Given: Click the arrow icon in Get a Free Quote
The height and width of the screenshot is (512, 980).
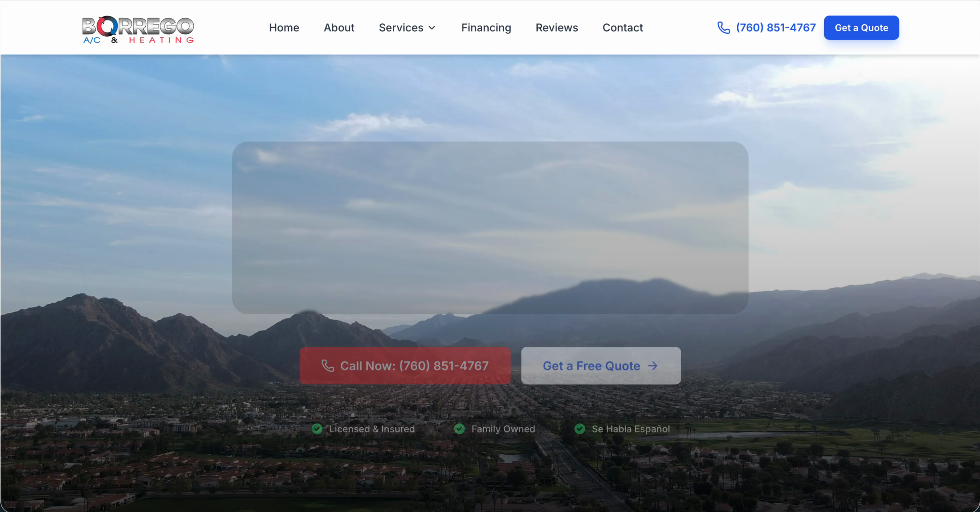Looking at the screenshot, I should pyautogui.click(x=653, y=366).
